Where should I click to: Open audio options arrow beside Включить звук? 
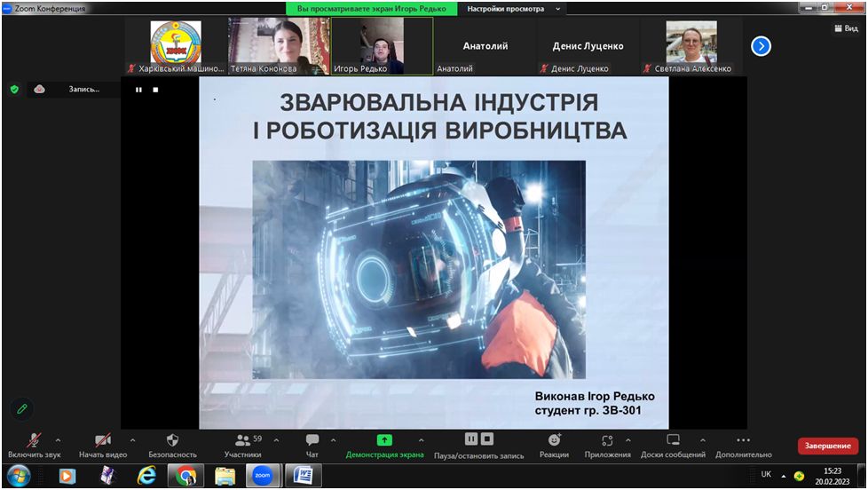pos(58,440)
